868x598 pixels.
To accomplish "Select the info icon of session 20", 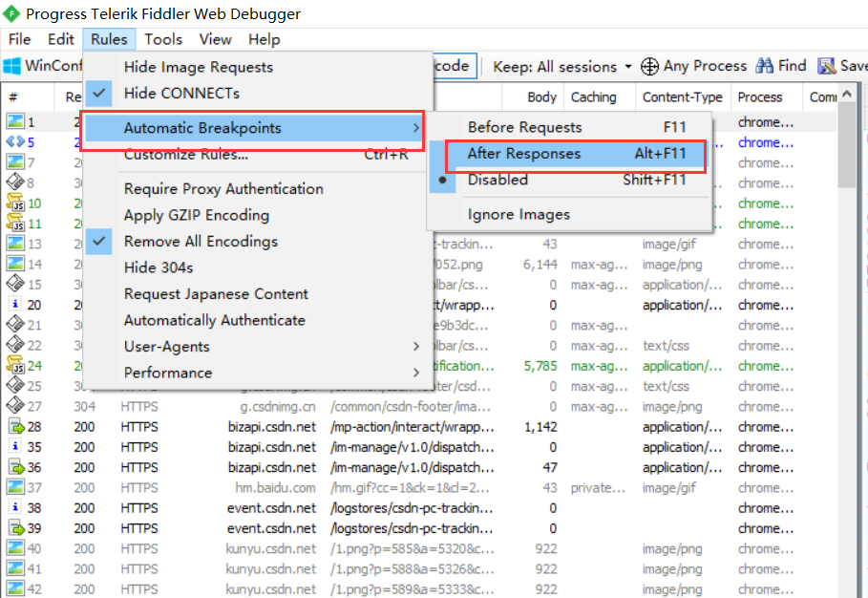I will tap(15, 305).
